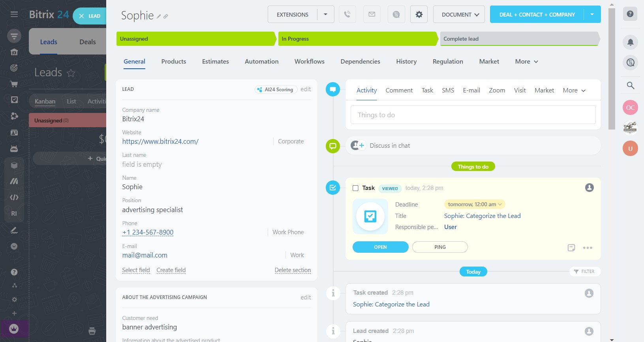
Task: Click the Things to do input field
Action: pyautogui.click(x=473, y=115)
